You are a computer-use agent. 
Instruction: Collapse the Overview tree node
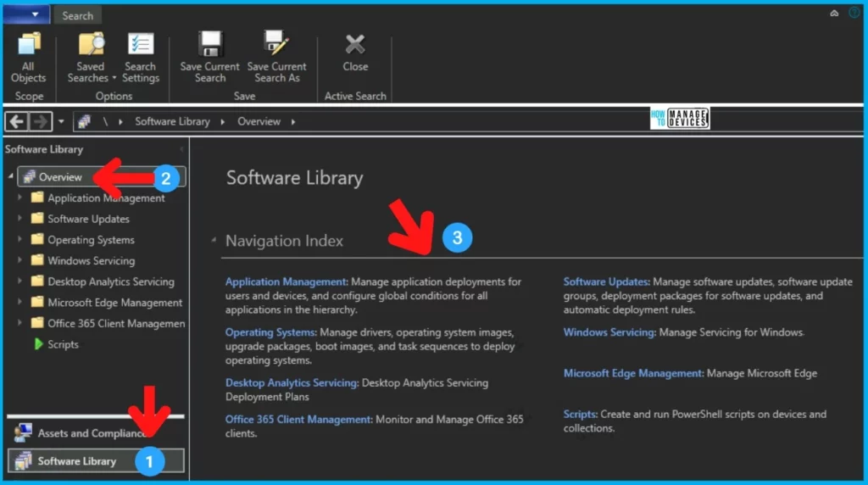[10, 176]
